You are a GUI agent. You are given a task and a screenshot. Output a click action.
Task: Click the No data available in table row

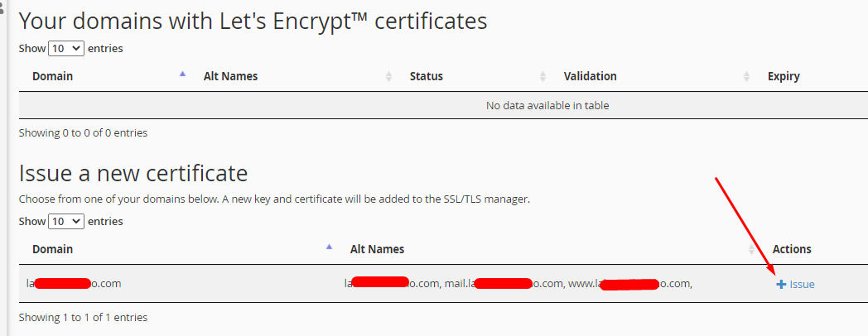click(x=443, y=105)
